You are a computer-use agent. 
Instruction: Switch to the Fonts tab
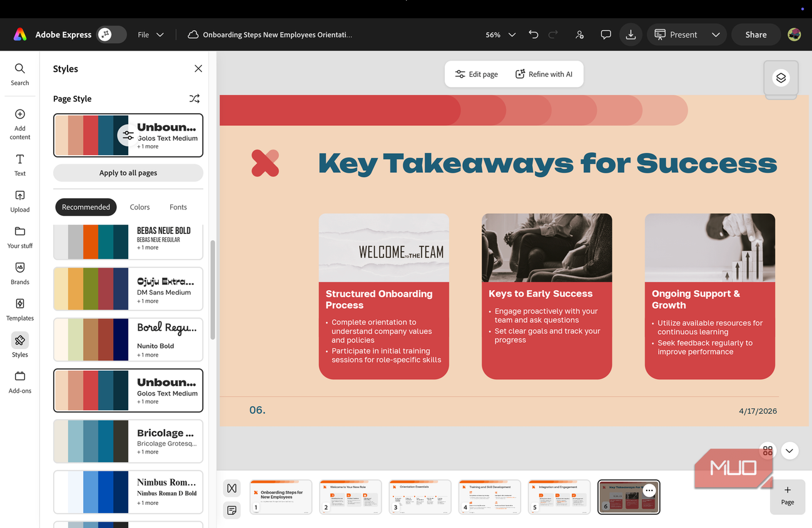[x=178, y=207]
